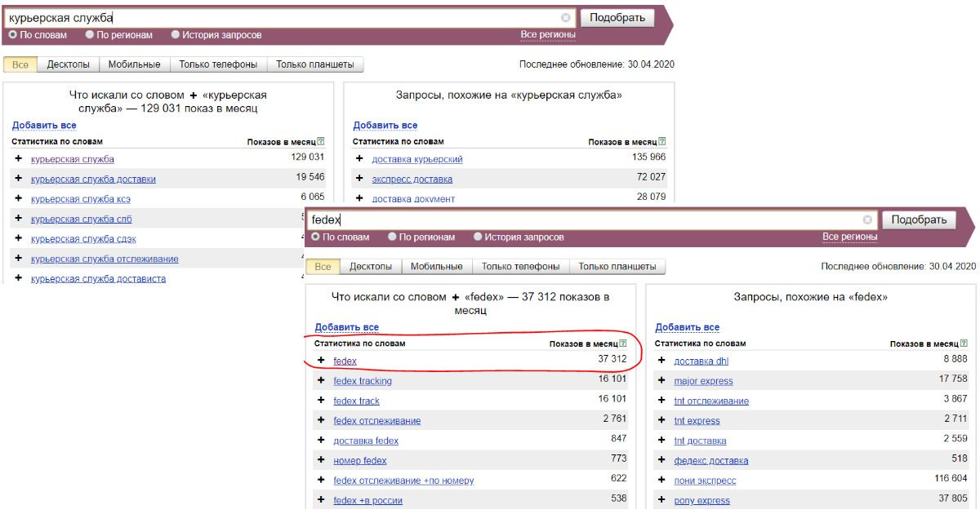The height and width of the screenshot is (514, 980).
Task: Add «pony express» using its plus icon
Action: [x=661, y=500]
